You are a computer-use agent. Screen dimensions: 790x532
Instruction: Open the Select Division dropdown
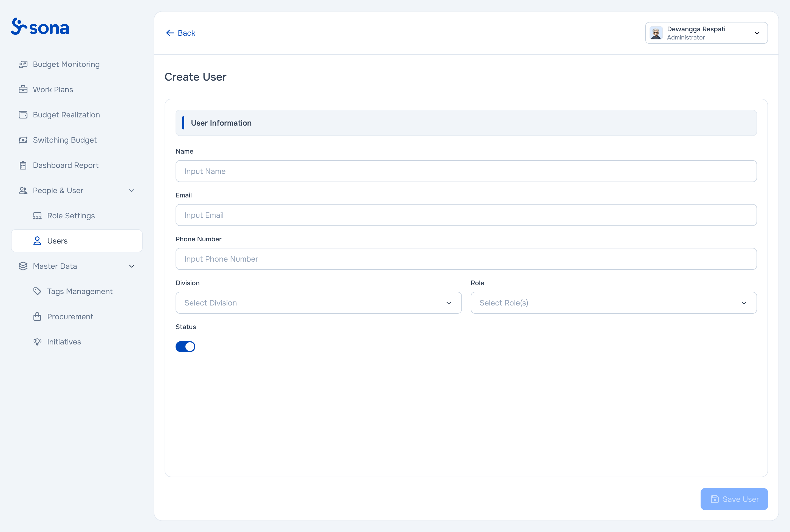pos(318,303)
